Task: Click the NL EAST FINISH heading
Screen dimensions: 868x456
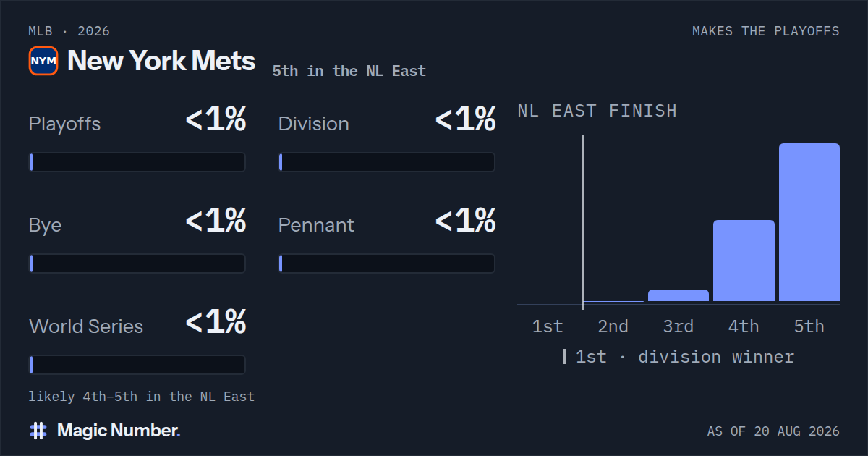Action: pos(597,111)
